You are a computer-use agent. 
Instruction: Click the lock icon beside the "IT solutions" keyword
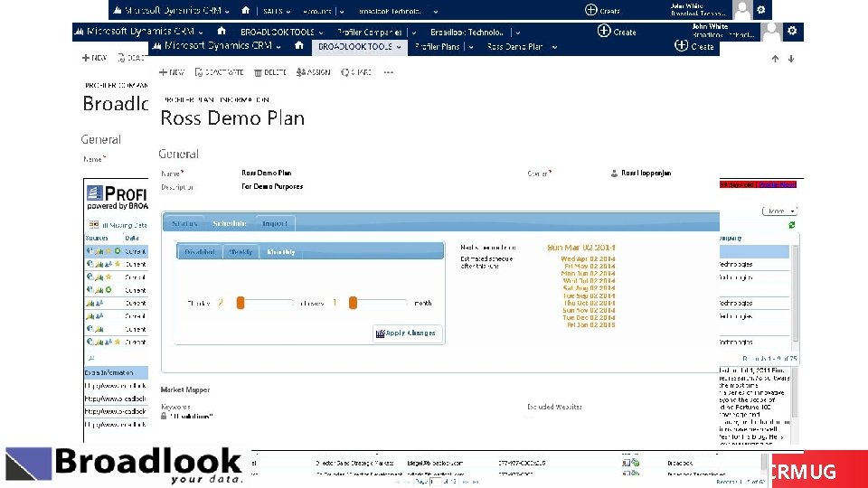coord(164,416)
